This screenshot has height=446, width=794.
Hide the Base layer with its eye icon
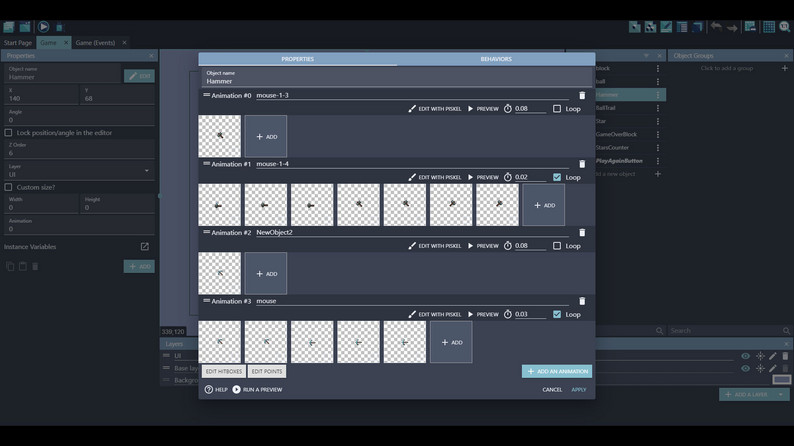point(745,369)
